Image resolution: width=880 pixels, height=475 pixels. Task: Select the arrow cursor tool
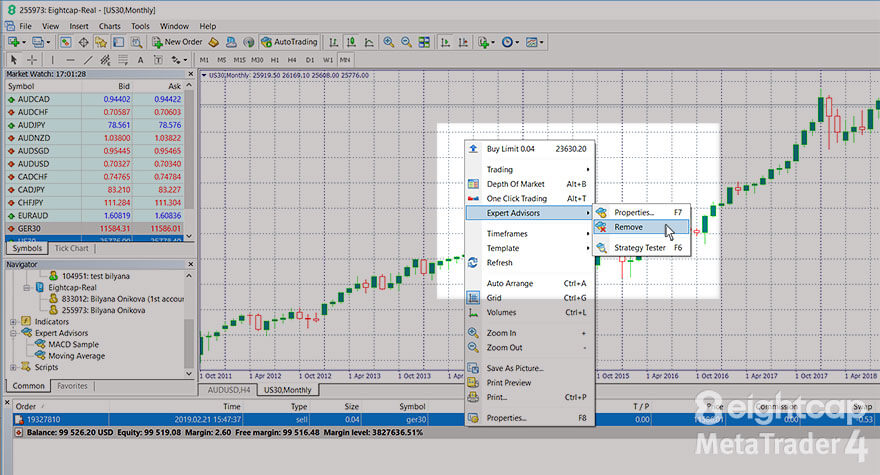14,60
